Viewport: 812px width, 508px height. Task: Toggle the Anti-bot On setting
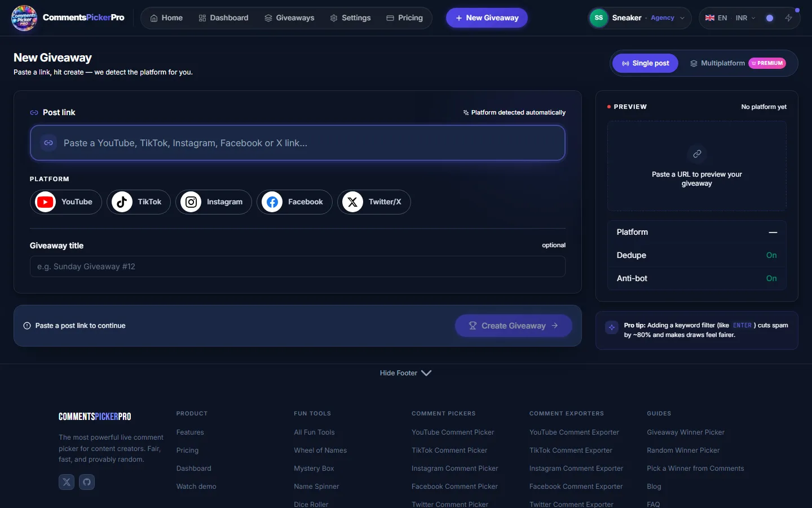click(x=771, y=278)
